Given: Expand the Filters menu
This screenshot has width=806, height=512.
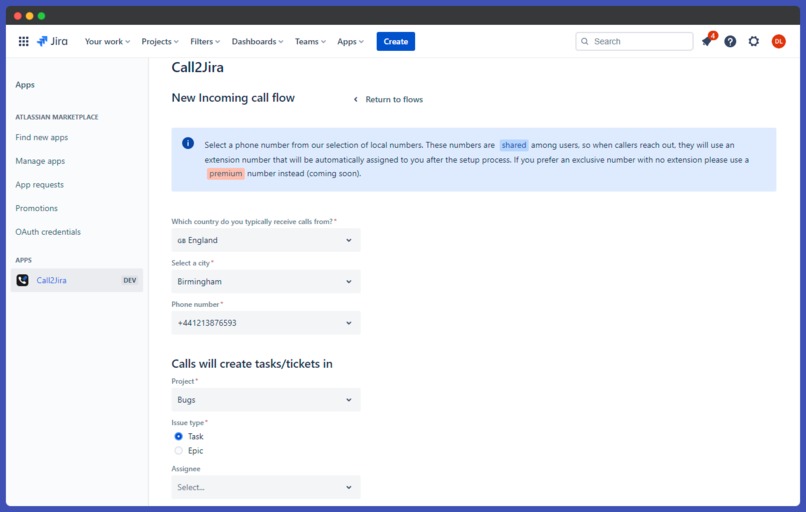Looking at the screenshot, I should click(205, 41).
